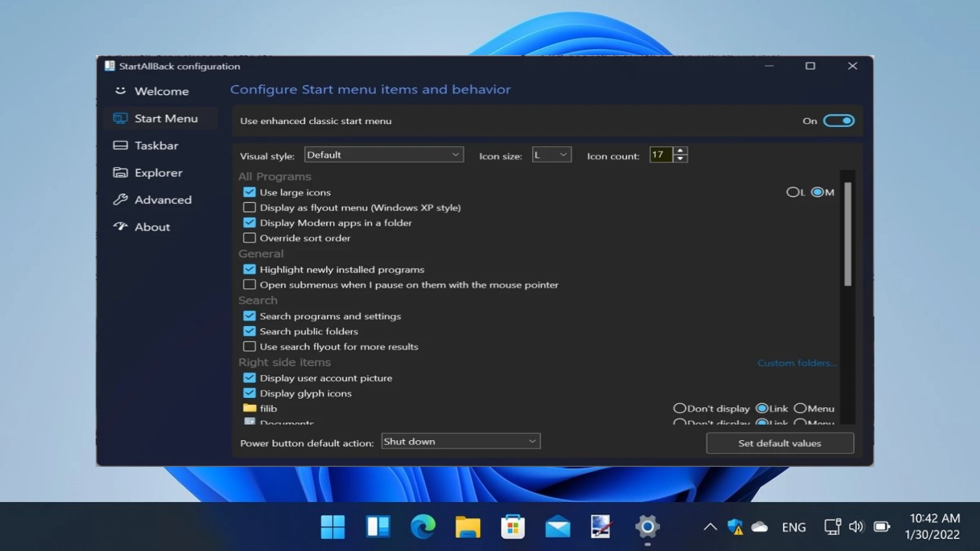Enable Open submenus on mouse pause
This screenshot has height=551, width=980.
(x=250, y=285)
